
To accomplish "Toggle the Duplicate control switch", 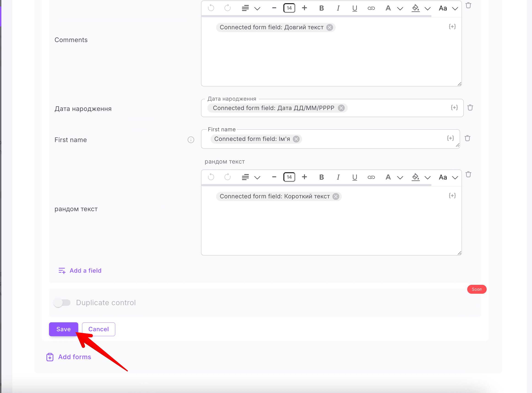I will 62,303.
